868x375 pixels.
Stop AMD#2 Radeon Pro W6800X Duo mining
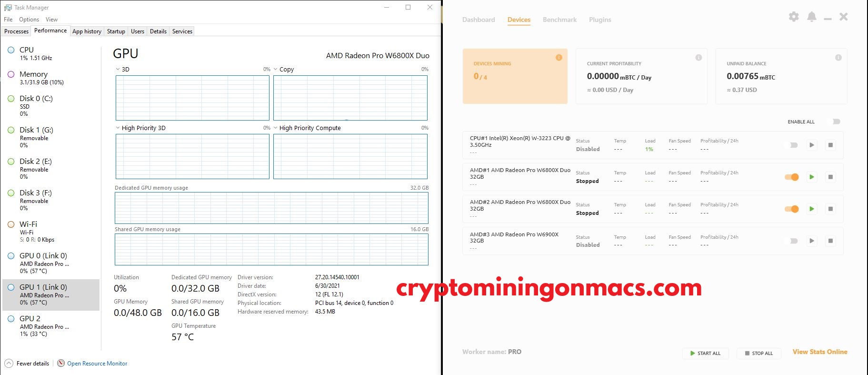point(830,209)
